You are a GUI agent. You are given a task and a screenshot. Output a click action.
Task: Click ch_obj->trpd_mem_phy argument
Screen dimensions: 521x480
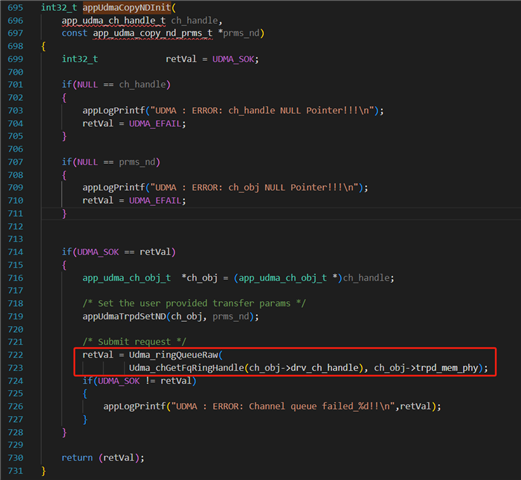(x=426, y=368)
